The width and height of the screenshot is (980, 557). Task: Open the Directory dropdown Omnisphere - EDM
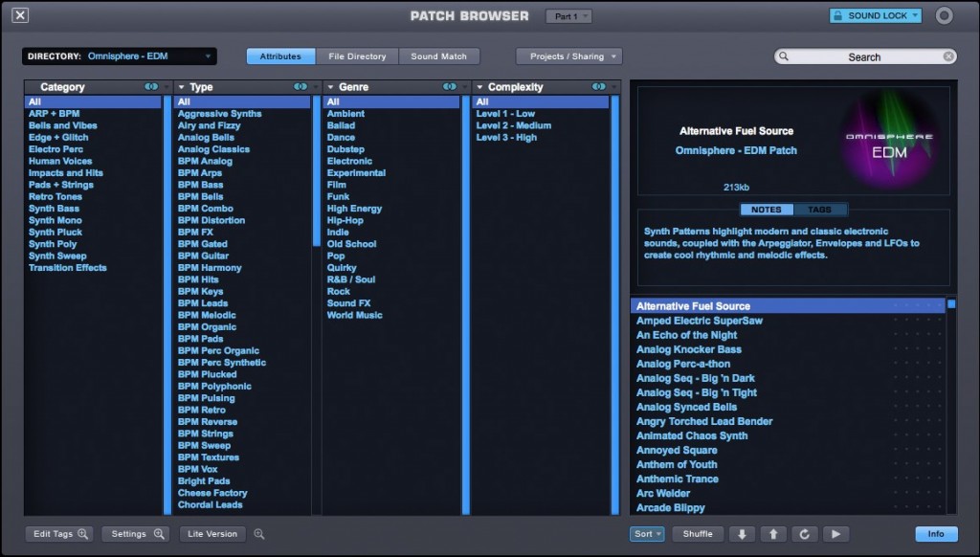[120, 56]
